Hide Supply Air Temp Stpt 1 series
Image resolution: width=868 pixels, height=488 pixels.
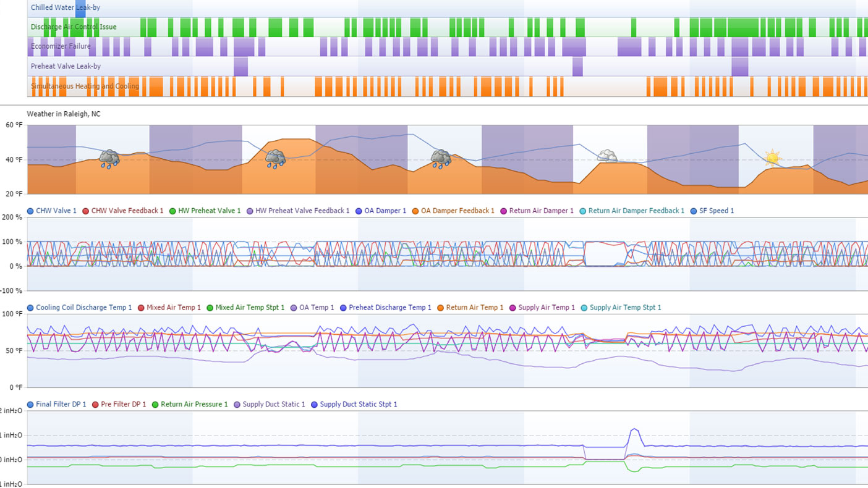(621, 308)
